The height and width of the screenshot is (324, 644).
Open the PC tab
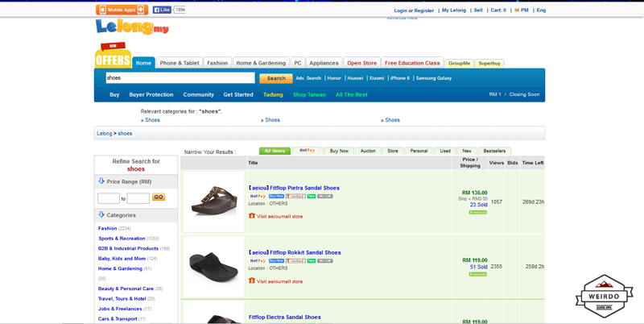pyautogui.click(x=298, y=63)
